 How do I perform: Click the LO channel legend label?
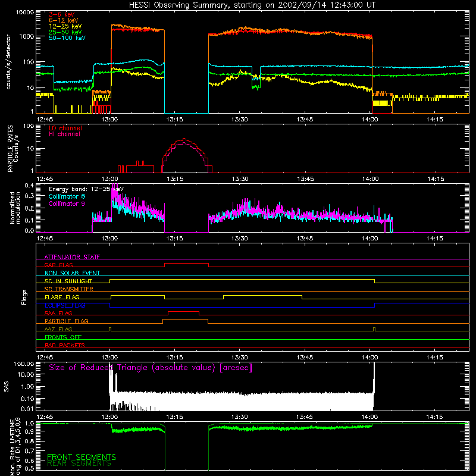coord(65,128)
